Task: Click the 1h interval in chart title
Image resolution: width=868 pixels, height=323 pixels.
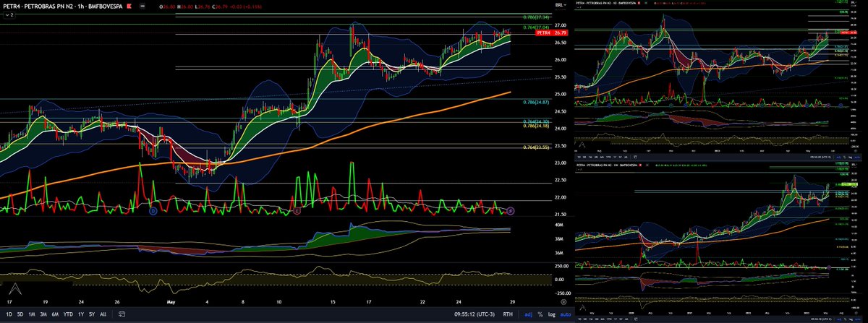Action: click(81, 7)
